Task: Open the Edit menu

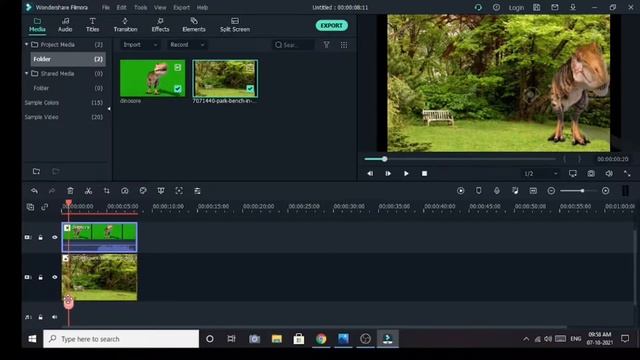Action: (x=121, y=7)
